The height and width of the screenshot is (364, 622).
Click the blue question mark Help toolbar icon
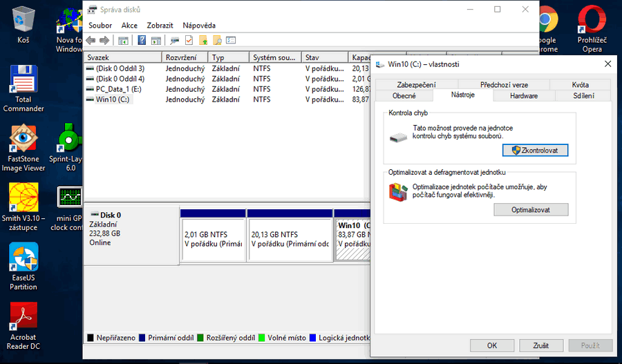[142, 40]
